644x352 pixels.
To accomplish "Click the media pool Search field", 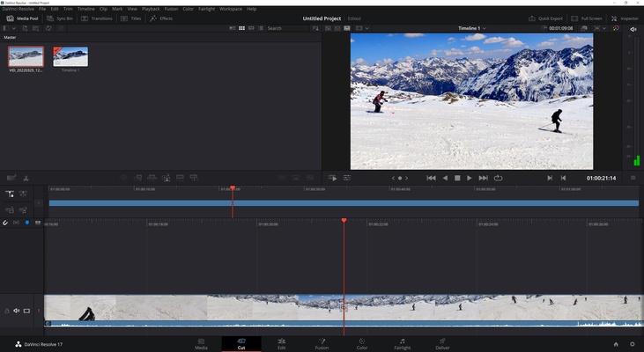I will [x=286, y=28].
